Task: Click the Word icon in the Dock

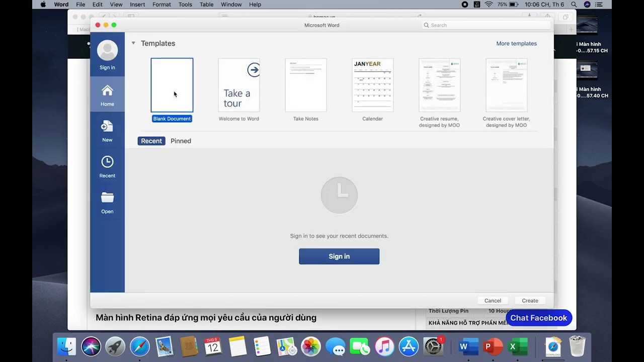Action: coord(468,346)
